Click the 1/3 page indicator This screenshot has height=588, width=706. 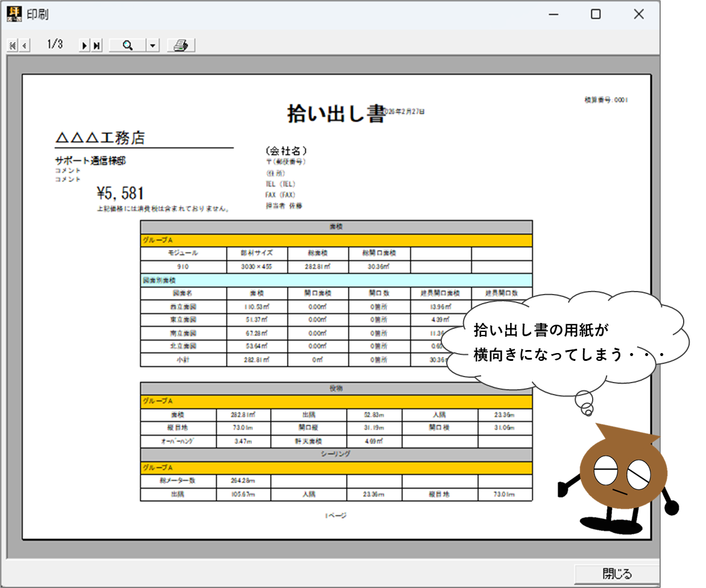pos(55,45)
